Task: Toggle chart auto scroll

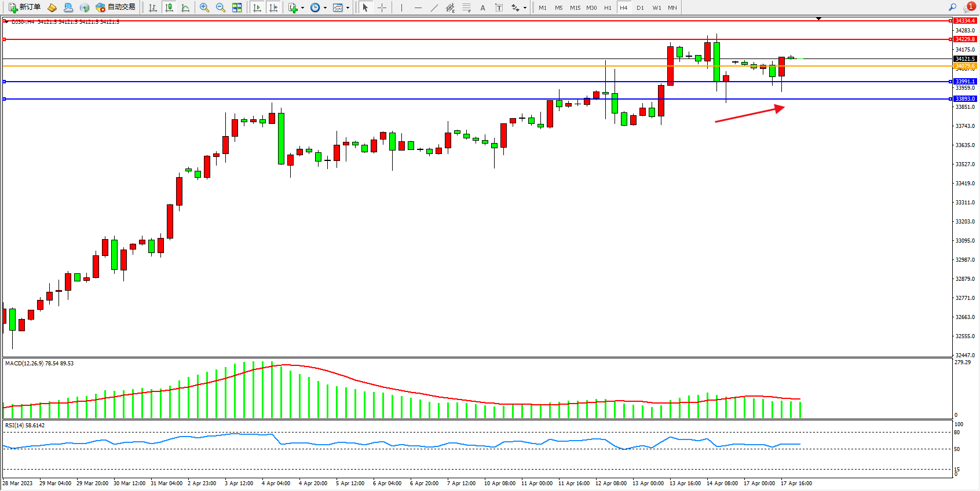Action: [x=257, y=8]
